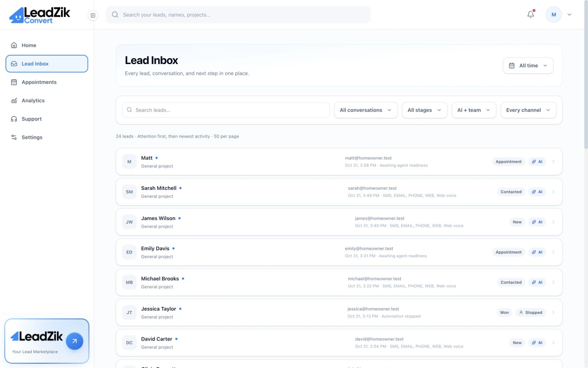
Task: Click the Support headset icon
Action: point(14,119)
